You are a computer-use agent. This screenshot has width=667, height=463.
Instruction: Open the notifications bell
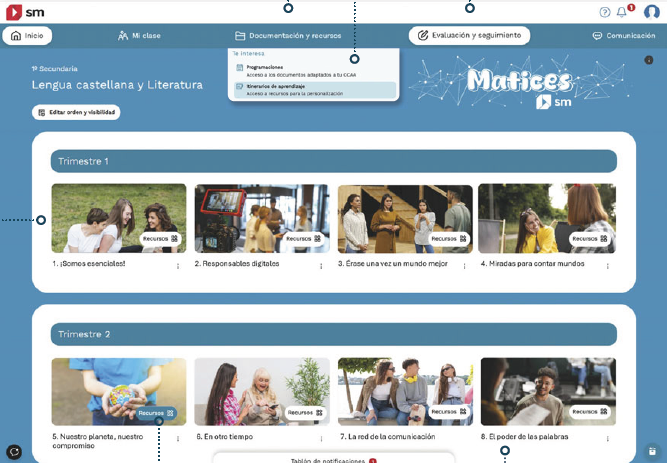coord(621,12)
